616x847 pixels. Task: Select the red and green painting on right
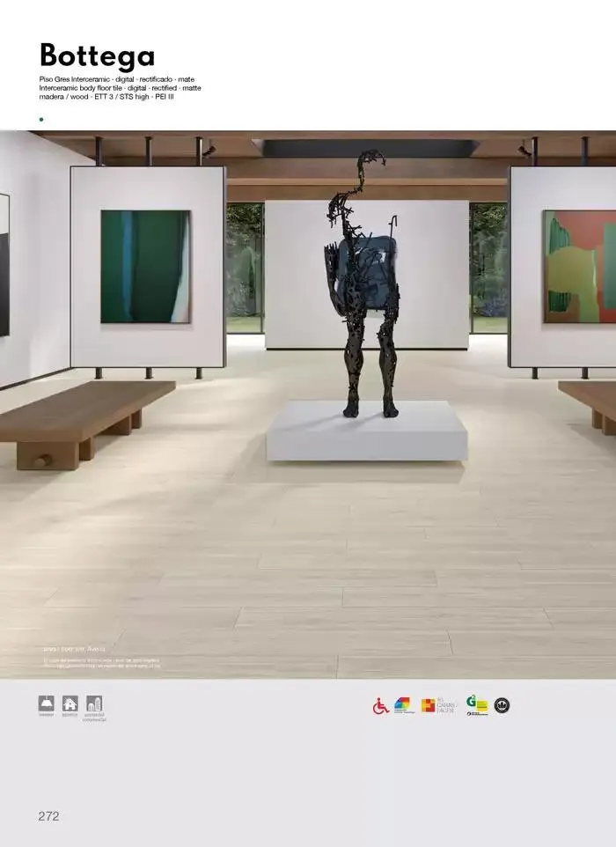(579, 267)
